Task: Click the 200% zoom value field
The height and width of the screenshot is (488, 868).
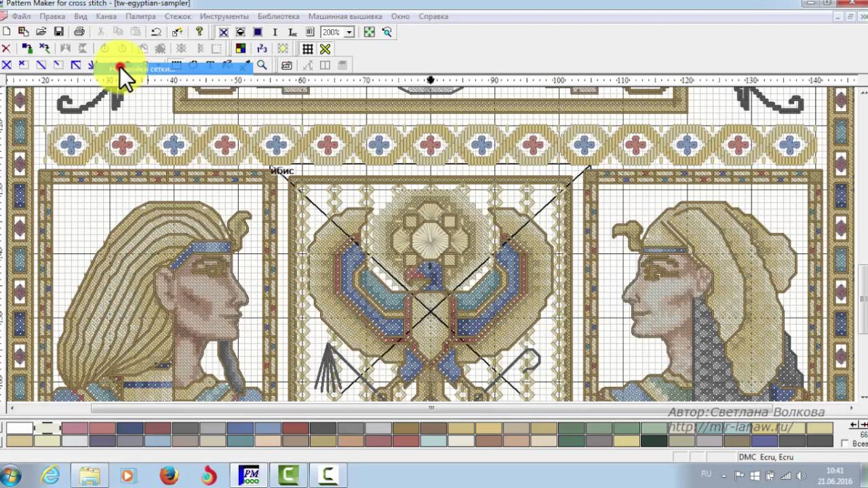Action: [x=332, y=32]
